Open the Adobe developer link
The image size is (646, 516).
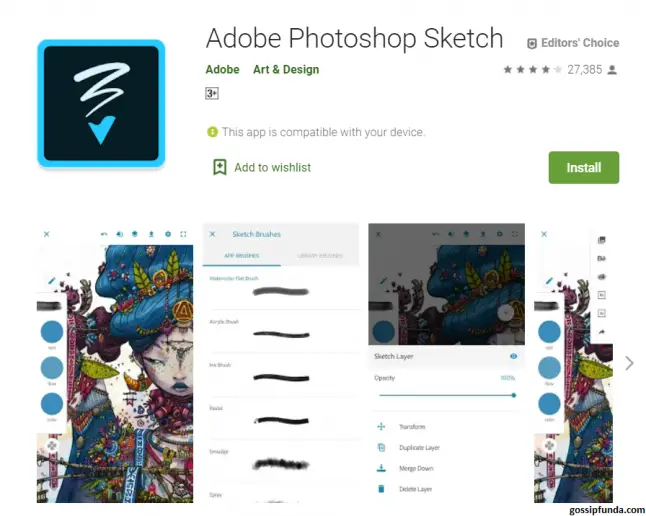(222, 69)
